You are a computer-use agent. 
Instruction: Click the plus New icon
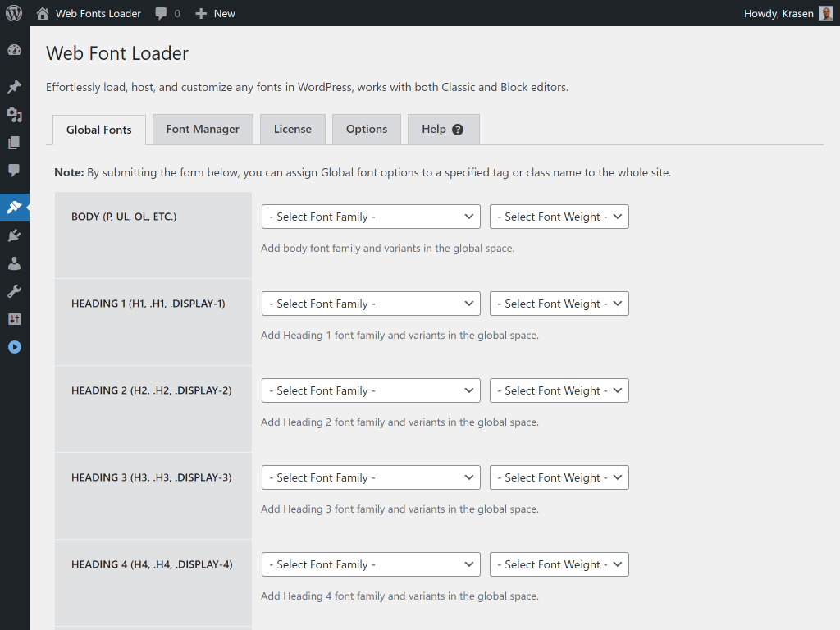pyautogui.click(x=201, y=13)
